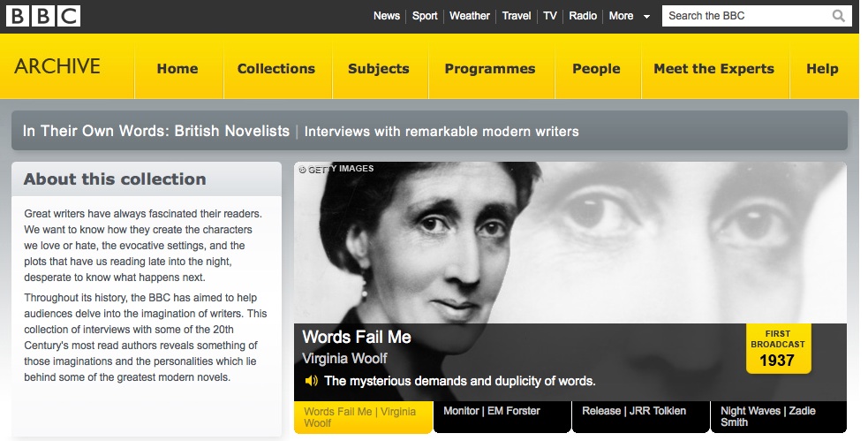This screenshot has height=441, width=868.
Task: Open the Programmes nav item
Action: point(490,69)
